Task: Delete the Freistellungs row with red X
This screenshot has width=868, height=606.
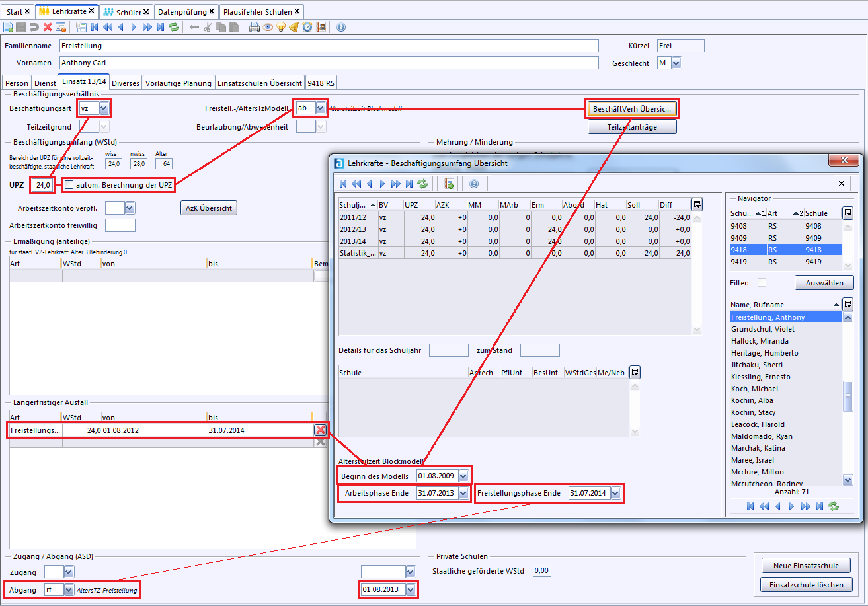Action: (321, 430)
